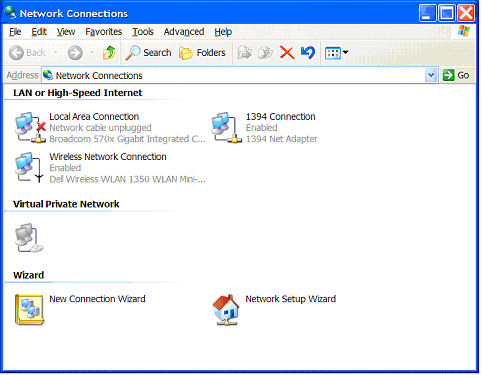Select the greyed-out VPN connection icon
The height and width of the screenshot is (375, 482).
pos(29,238)
